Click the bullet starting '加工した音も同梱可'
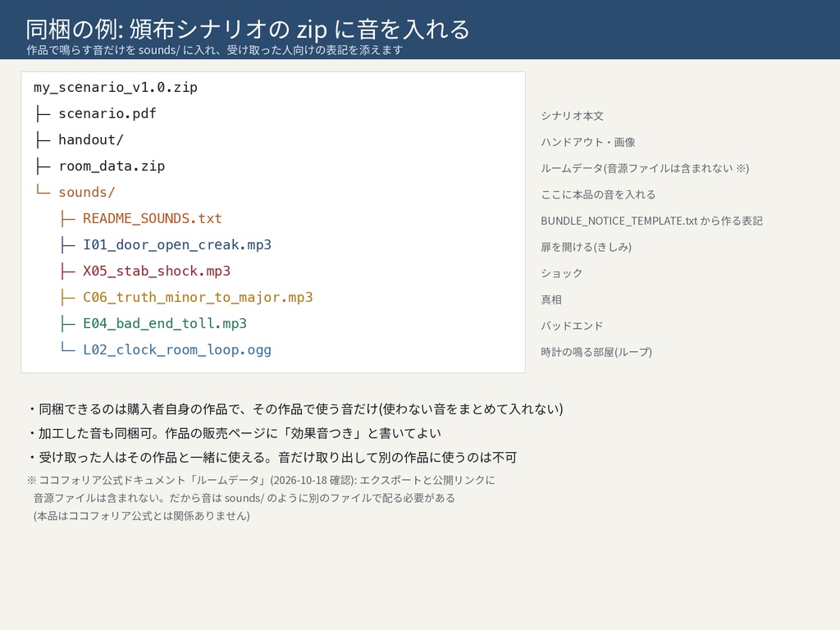The height and width of the screenshot is (630, 840). (234, 433)
